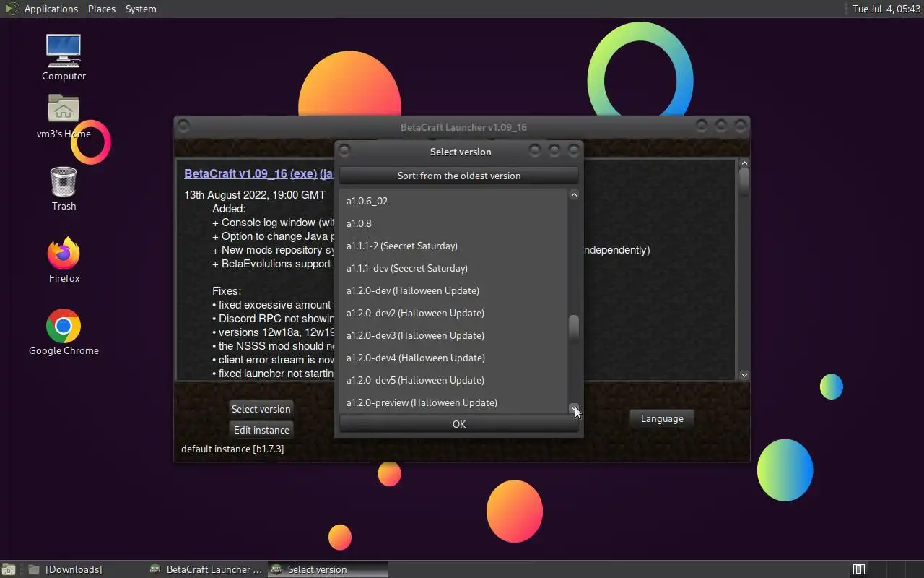Launch Google Chrome from the desktop
Screen dimensions: 924x578
[64, 332]
